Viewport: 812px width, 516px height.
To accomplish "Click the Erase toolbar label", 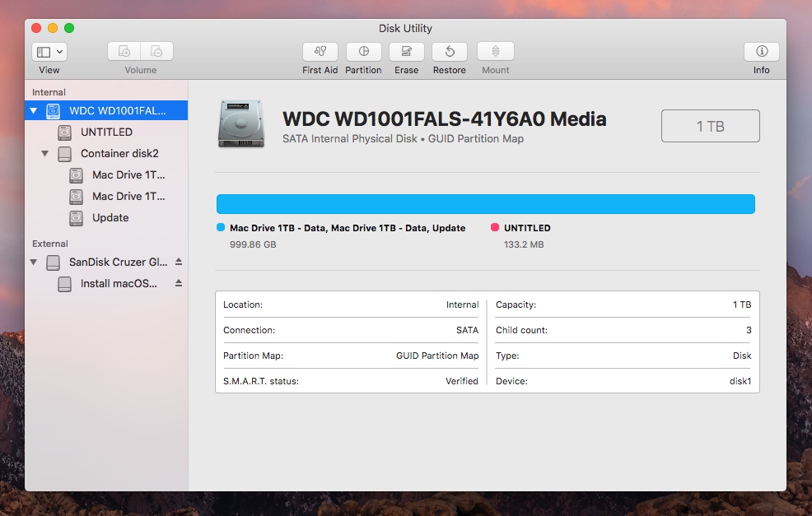I will [407, 70].
